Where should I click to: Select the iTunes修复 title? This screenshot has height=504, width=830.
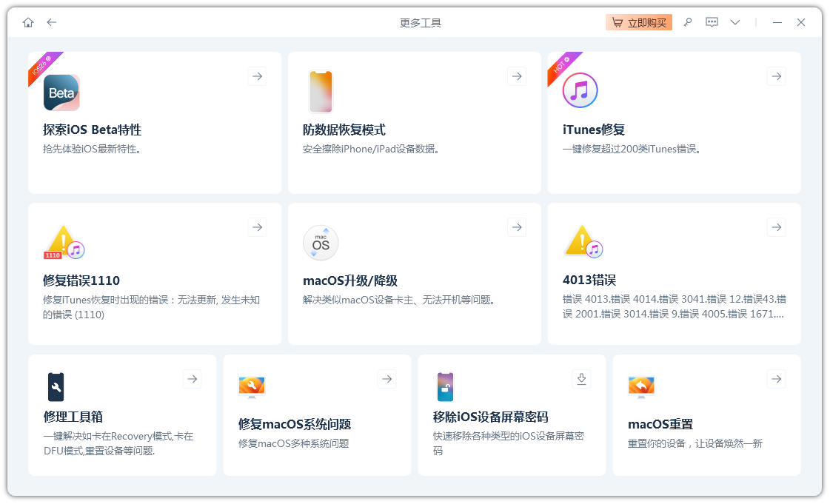coord(594,130)
